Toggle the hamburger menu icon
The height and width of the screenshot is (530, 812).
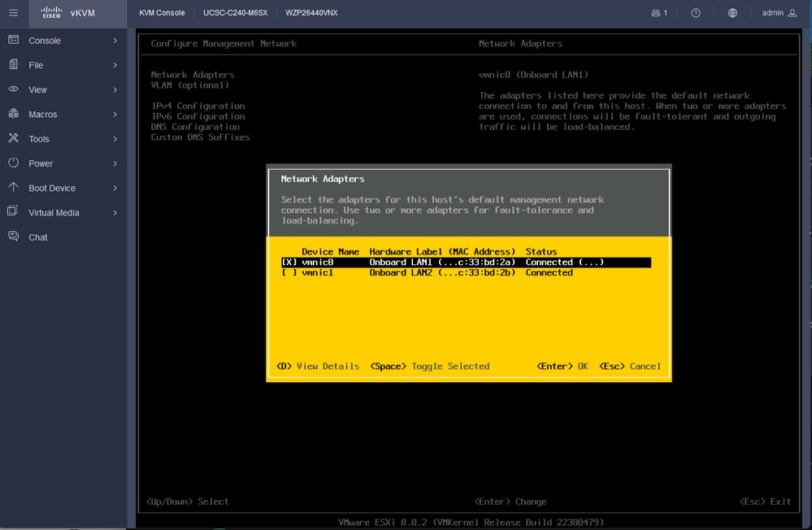point(14,12)
